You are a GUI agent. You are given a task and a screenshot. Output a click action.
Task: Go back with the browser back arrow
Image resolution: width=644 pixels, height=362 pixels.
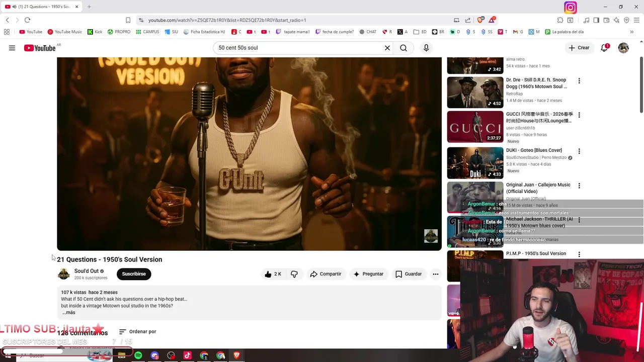point(8,20)
